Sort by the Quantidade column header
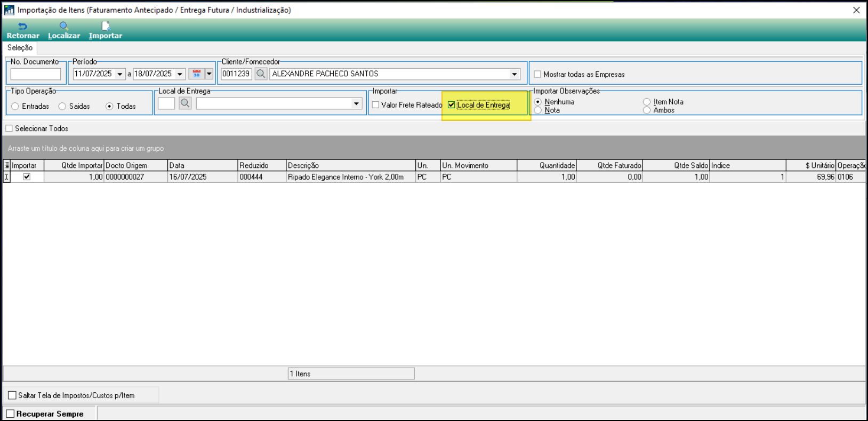This screenshot has width=868, height=421. 547,166
